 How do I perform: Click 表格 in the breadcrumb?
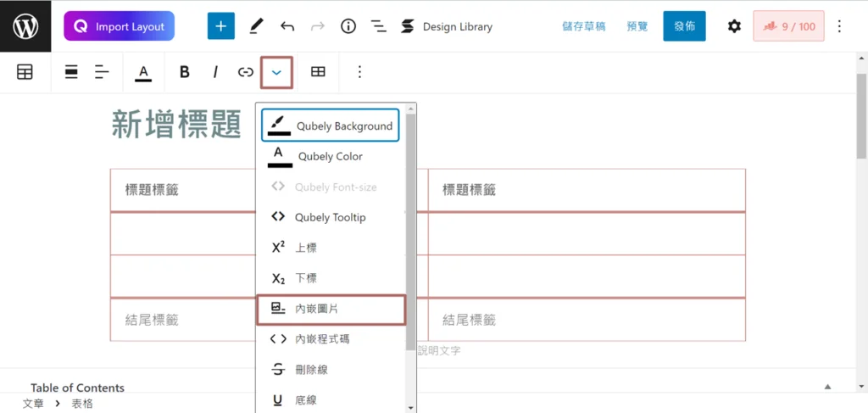coord(82,404)
